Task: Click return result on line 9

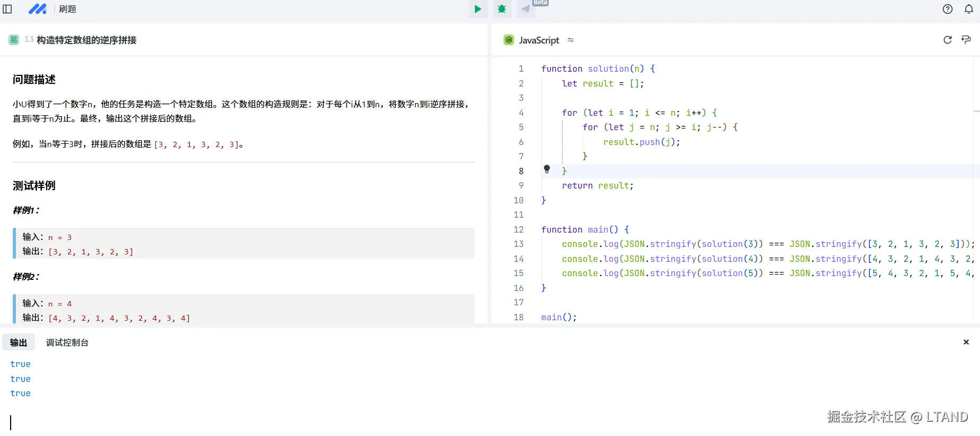Action: (x=597, y=186)
